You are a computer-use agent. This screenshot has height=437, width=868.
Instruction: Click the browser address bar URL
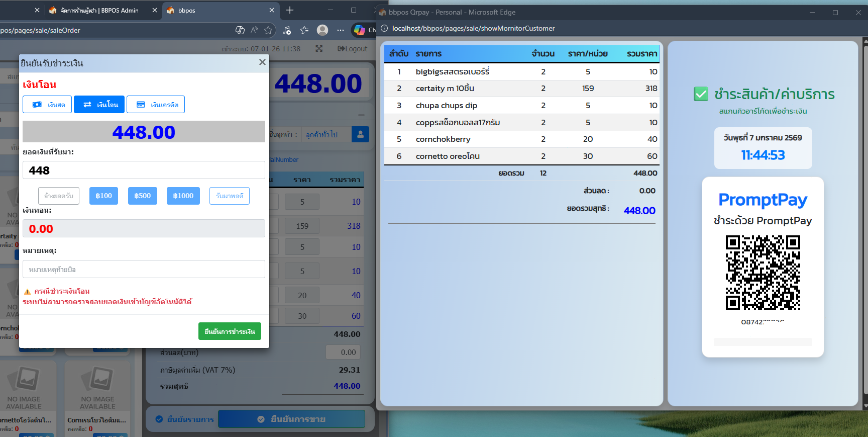tap(40, 30)
